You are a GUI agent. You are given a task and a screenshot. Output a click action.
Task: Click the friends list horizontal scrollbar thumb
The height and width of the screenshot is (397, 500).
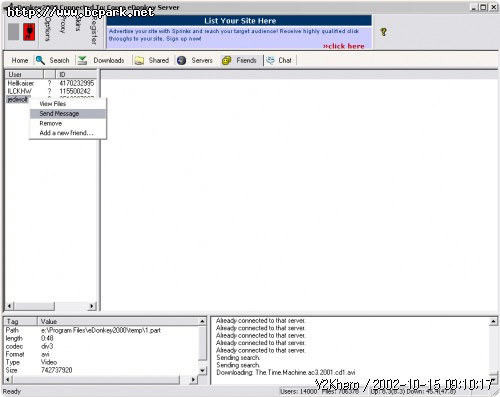(34, 306)
